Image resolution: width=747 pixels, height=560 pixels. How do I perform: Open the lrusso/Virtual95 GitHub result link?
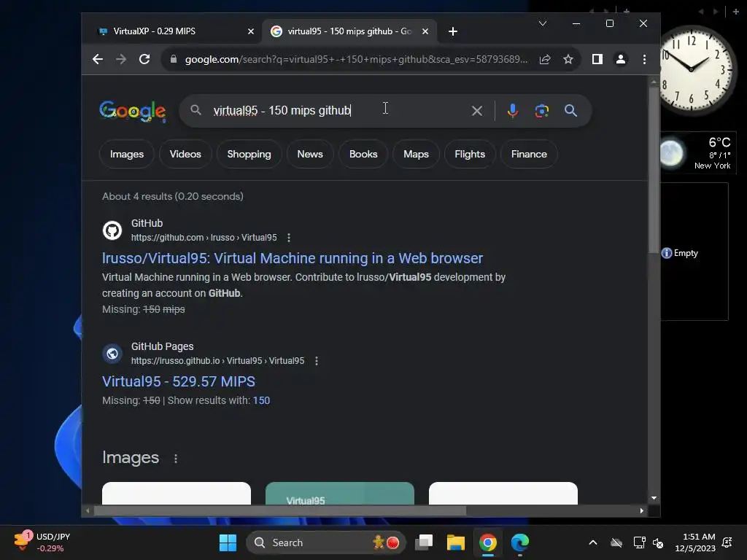(x=293, y=258)
